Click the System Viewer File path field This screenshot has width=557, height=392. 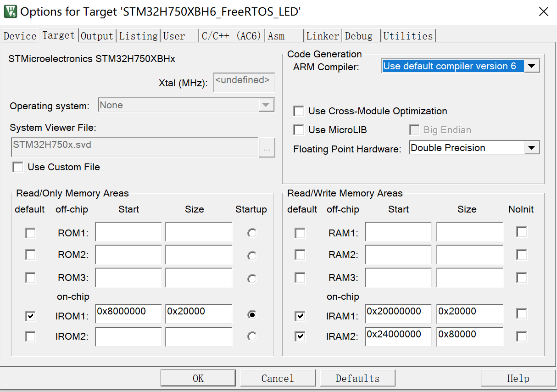[x=134, y=148]
